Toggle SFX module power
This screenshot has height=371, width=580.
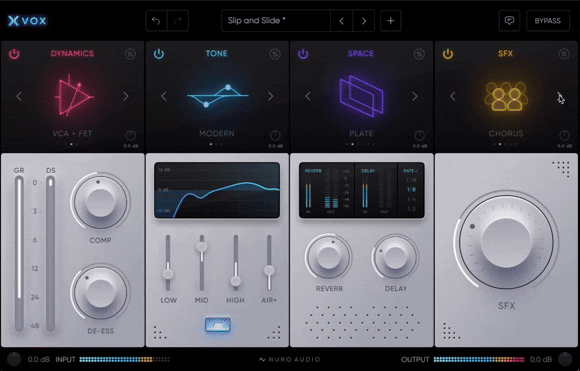tap(448, 54)
